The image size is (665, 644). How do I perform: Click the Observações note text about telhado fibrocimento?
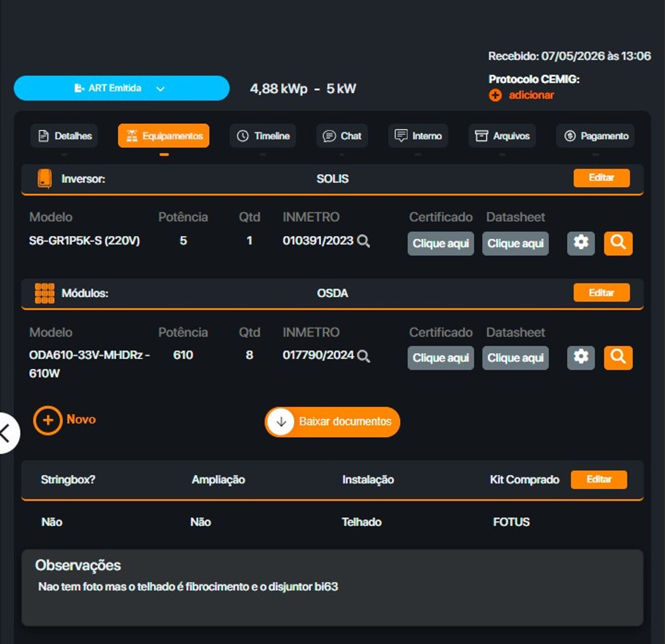188,587
